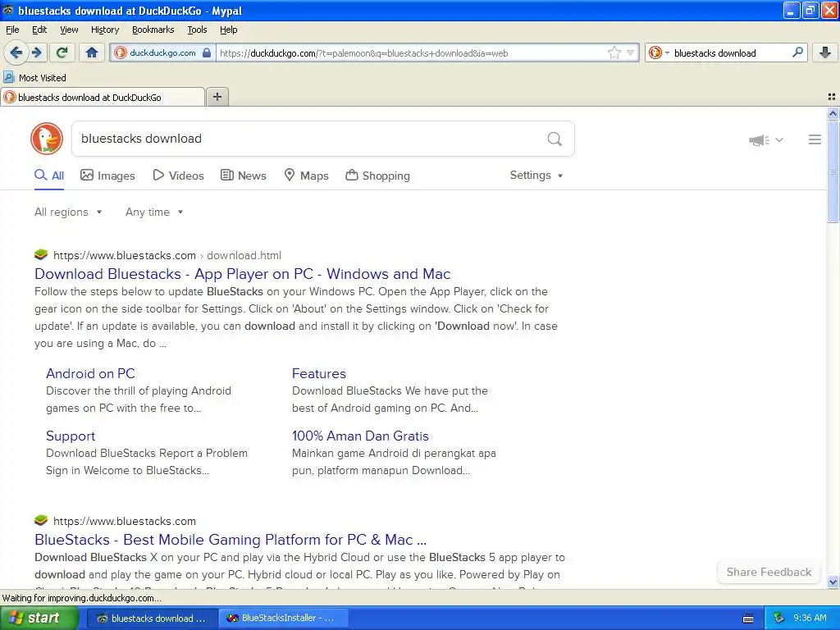Open the Tools menu

pos(197,30)
